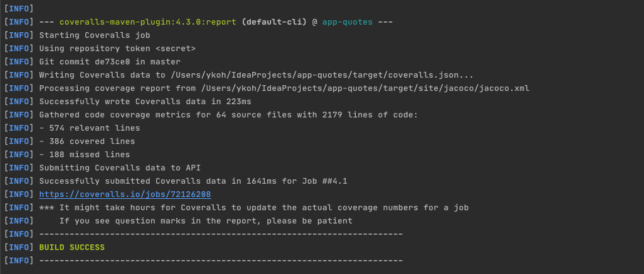This screenshot has height=274, width=644.
Task: Click the coveralls-maven-plugin:4.3.0:report text
Action: pyautogui.click(x=148, y=22)
